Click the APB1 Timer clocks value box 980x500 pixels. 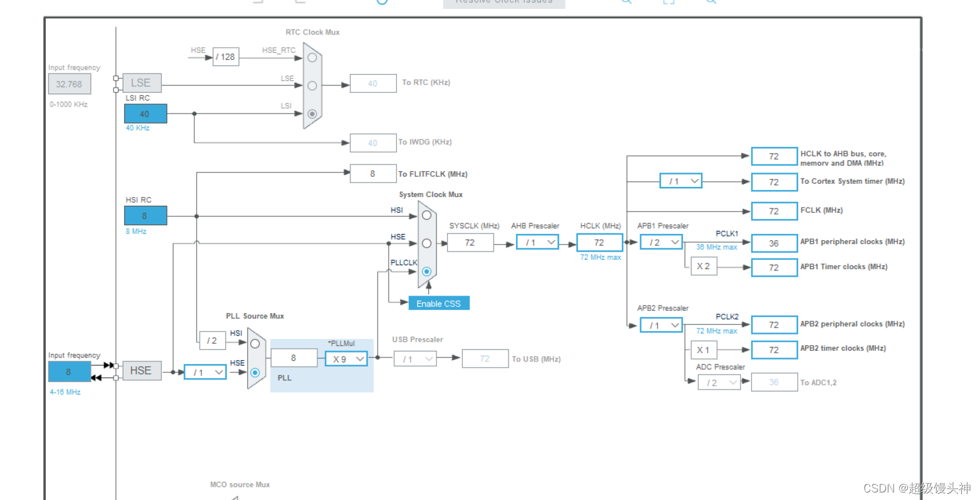[x=774, y=267]
